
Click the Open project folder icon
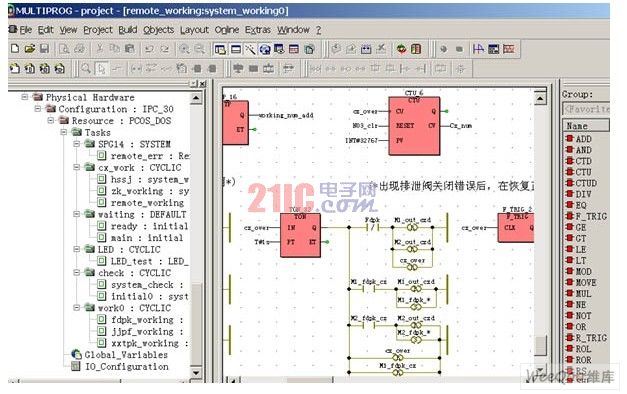point(30,49)
